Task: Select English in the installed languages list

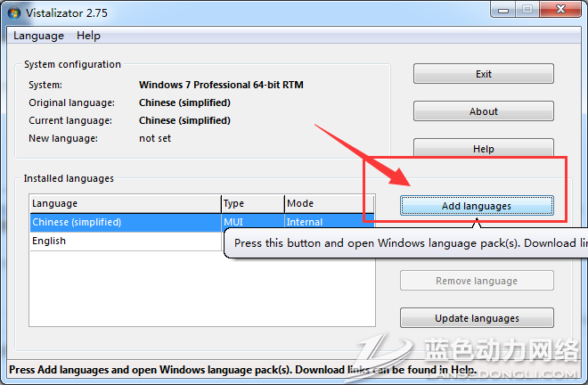Action: coord(49,241)
